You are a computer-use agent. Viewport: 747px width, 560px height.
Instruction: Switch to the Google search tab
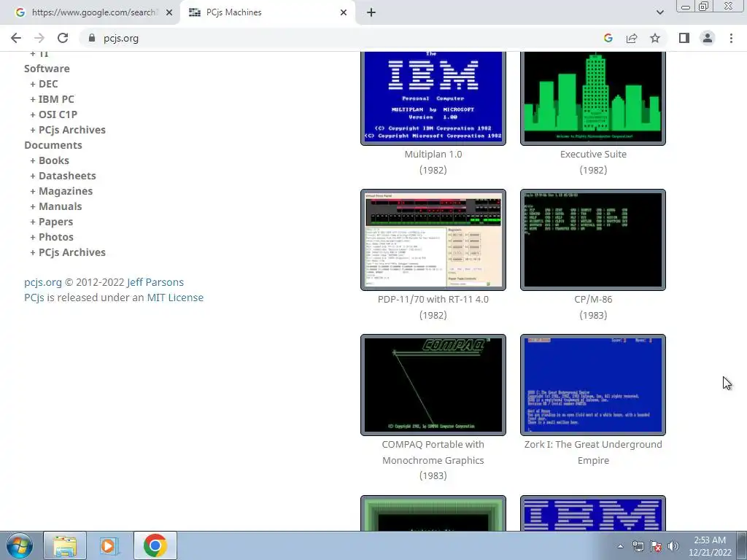(x=90, y=12)
